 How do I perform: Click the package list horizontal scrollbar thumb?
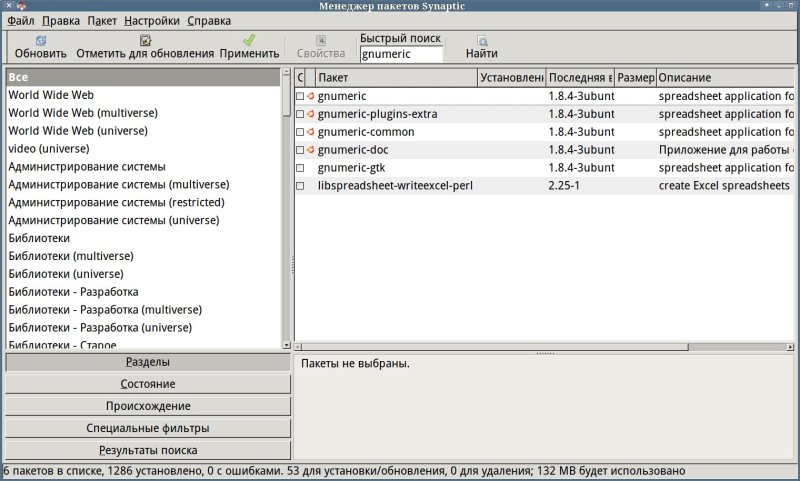tap(495, 347)
